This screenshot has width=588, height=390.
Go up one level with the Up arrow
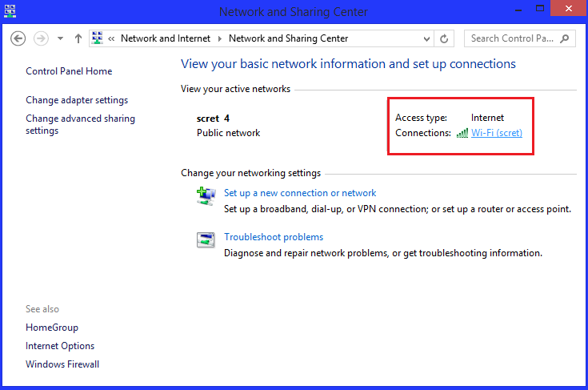(x=78, y=38)
